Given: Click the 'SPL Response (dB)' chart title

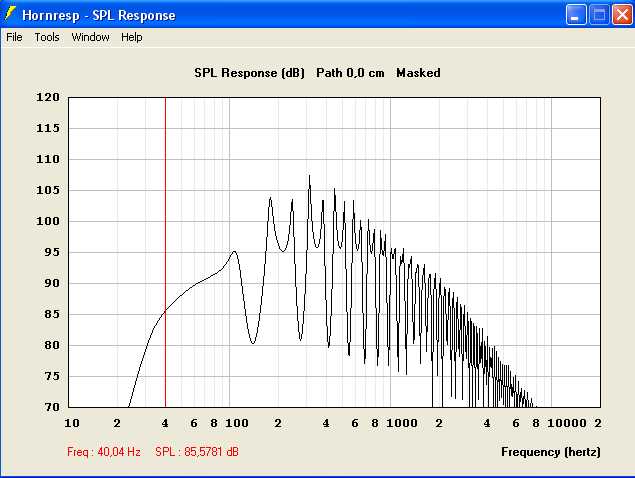Looking at the screenshot, I should pos(249,73).
